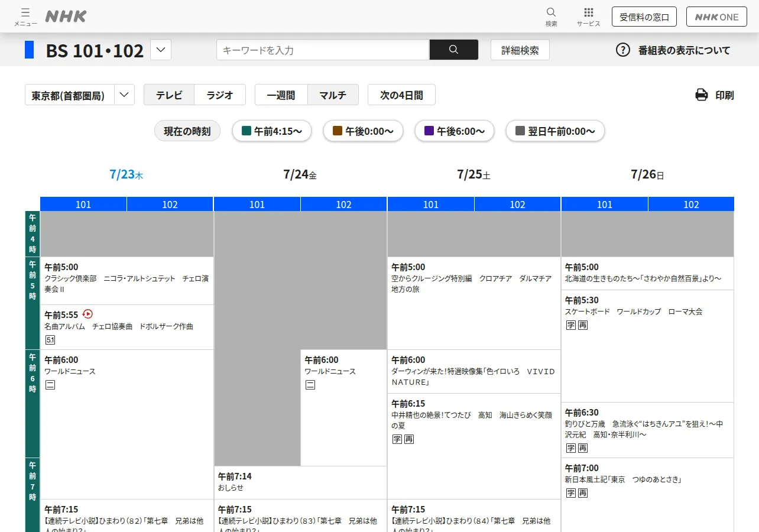The height and width of the screenshot is (532, 759).
Task: Jump to 午前4:15〜 time slot
Action: click(272, 131)
